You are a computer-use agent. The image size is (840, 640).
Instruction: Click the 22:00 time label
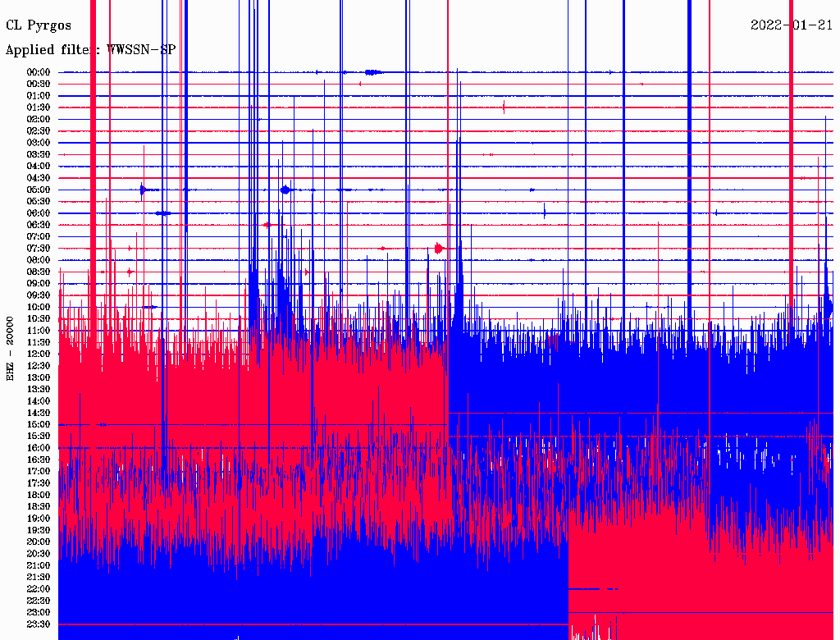tap(39, 589)
